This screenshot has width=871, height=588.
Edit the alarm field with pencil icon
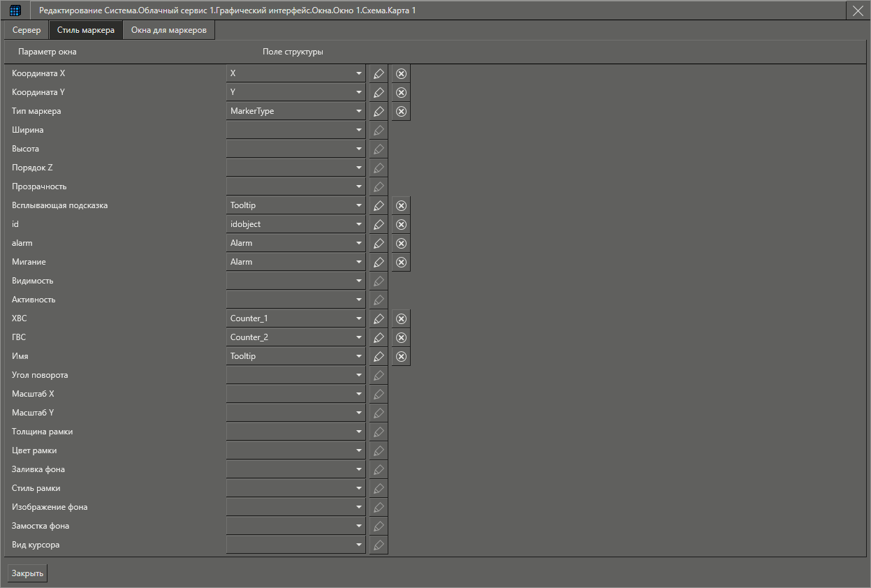point(378,243)
